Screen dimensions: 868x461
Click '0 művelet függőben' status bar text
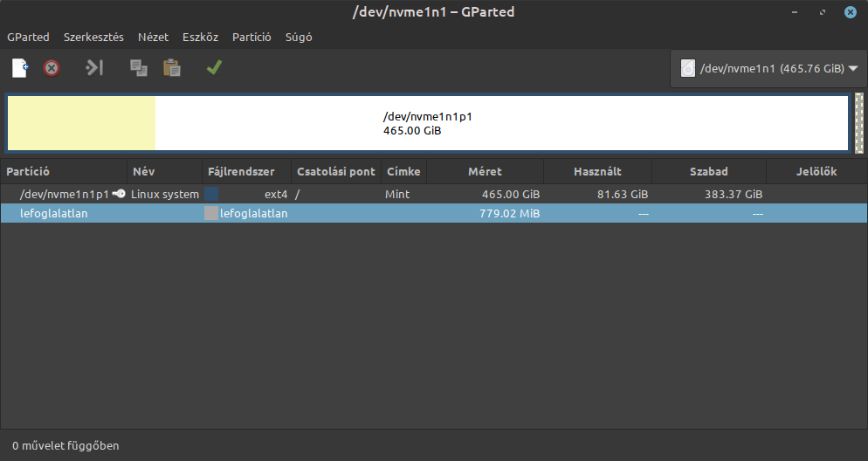click(65, 445)
